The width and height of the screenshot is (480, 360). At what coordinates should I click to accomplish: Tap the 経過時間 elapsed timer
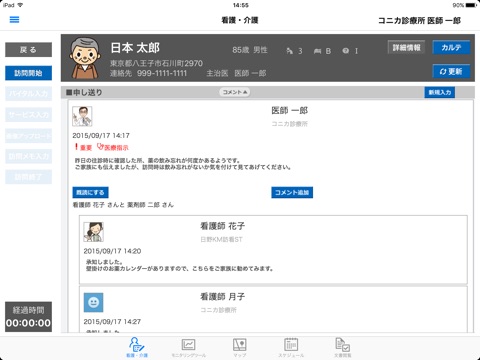click(x=28, y=317)
